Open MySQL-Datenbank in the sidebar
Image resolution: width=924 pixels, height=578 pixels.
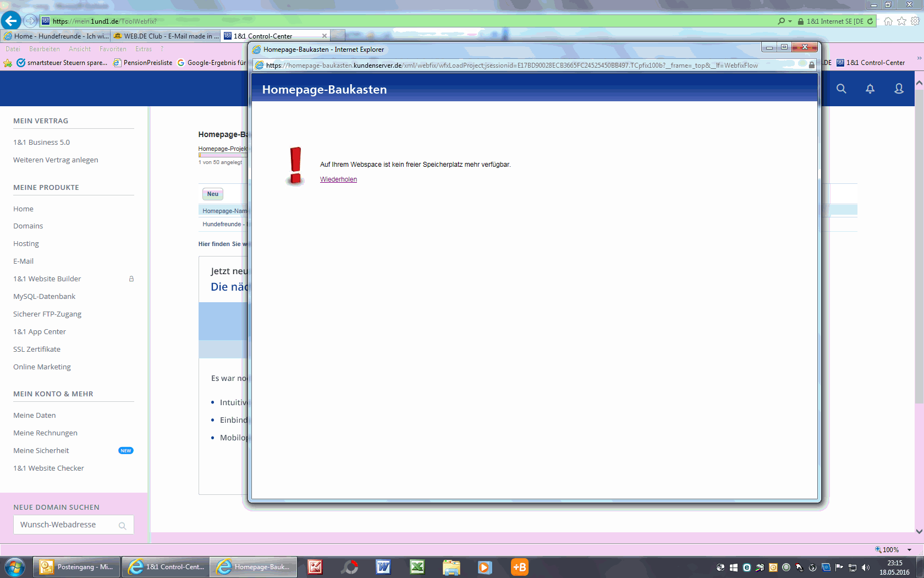44,296
